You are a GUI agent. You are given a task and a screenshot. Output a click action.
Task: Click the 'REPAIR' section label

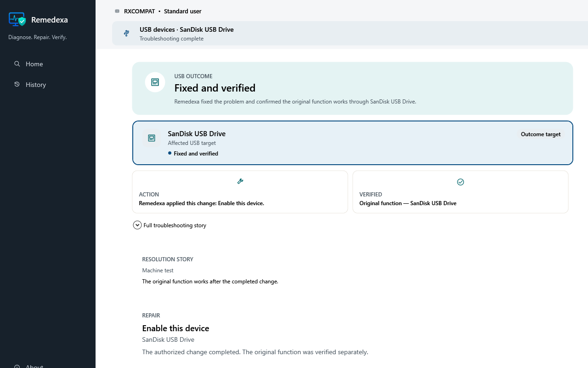tap(151, 316)
